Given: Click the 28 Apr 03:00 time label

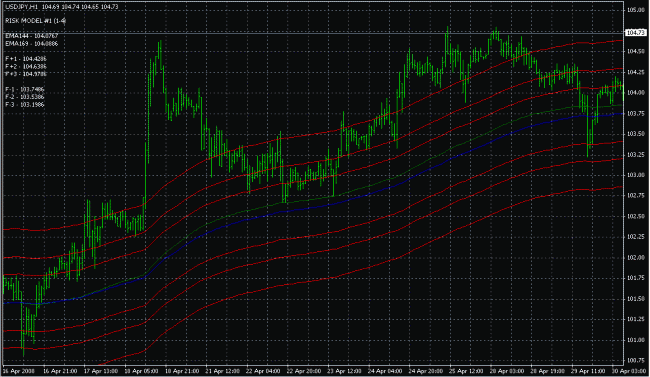Looking at the screenshot, I should (507, 371).
